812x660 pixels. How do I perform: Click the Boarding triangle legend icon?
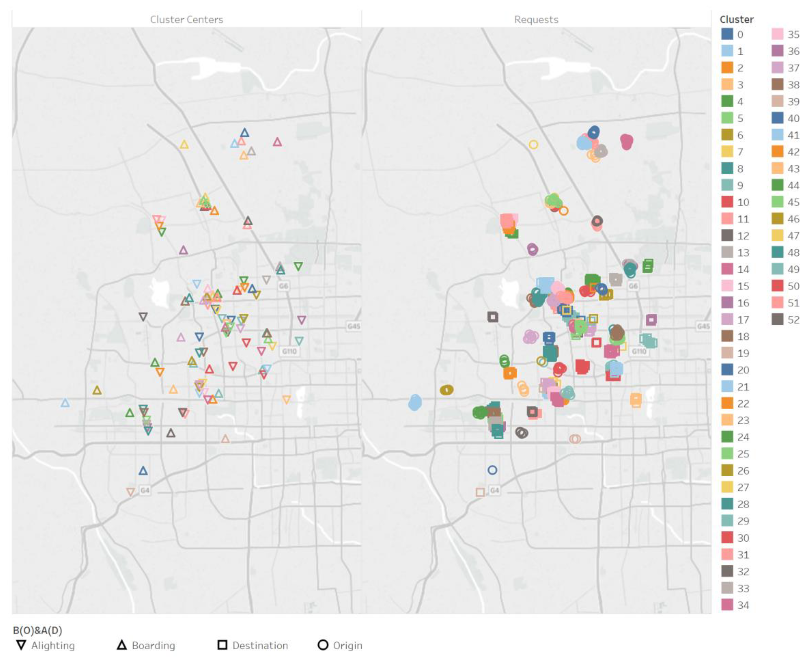click(x=122, y=645)
